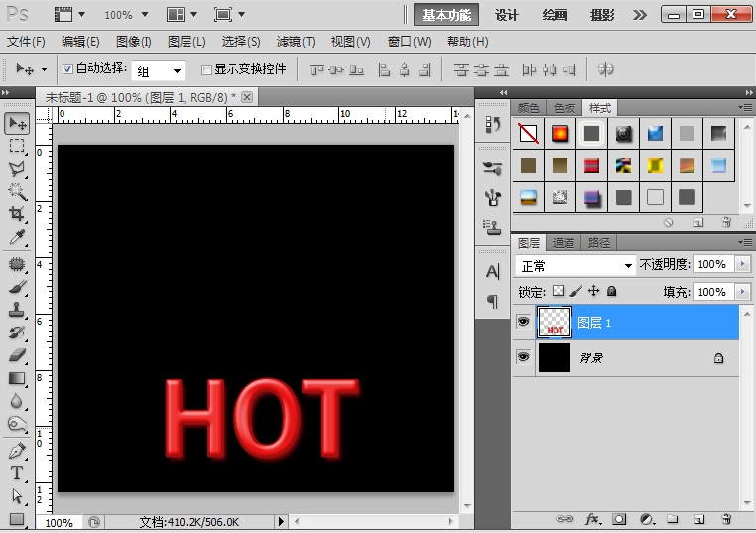Select the Magic Wand tool

(17, 192)
